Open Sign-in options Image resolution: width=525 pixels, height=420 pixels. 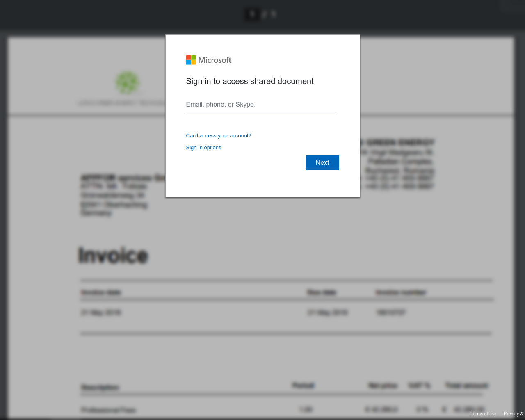pyautogui.click(x=203, y=148)
